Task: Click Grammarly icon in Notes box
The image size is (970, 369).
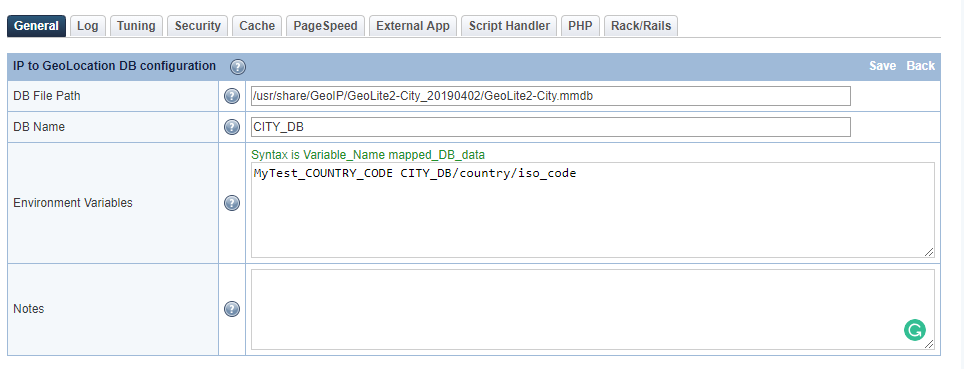Action: coord(914,330)
